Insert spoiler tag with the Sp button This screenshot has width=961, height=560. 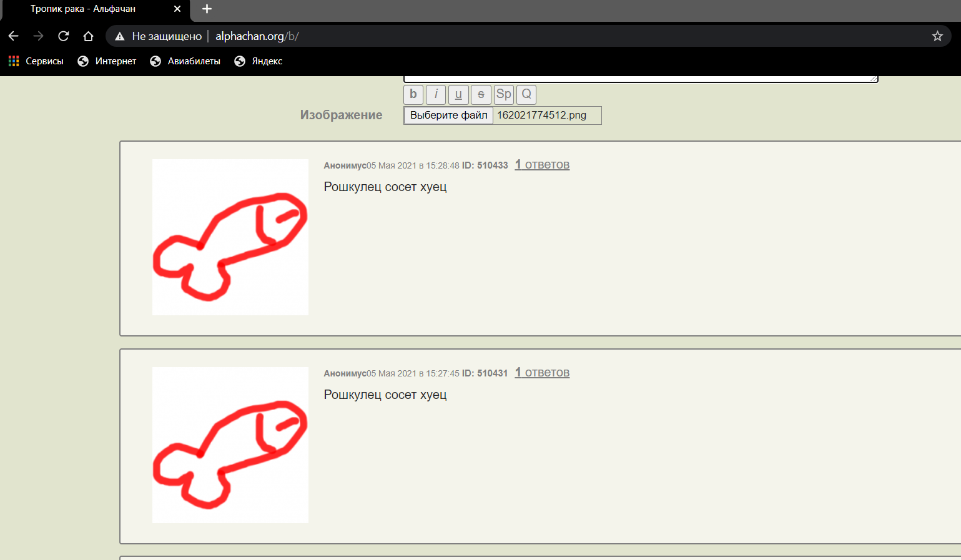[503, 94]
